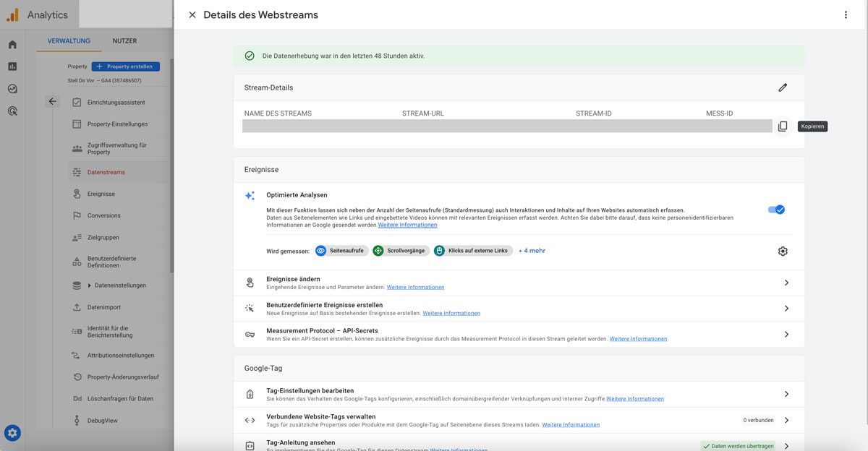Expand the Ereignisse ändern row chevron

click(x=786, y=283)
